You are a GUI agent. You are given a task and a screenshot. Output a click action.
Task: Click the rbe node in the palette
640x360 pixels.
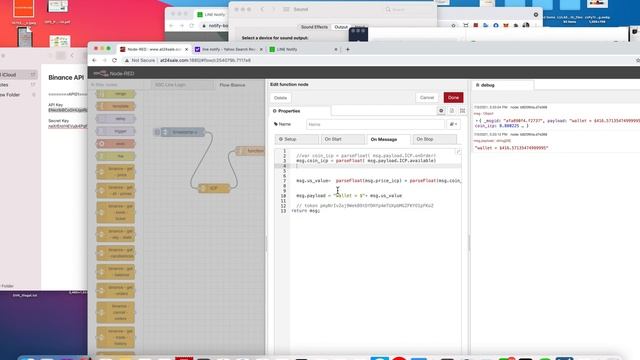[116, 156]
